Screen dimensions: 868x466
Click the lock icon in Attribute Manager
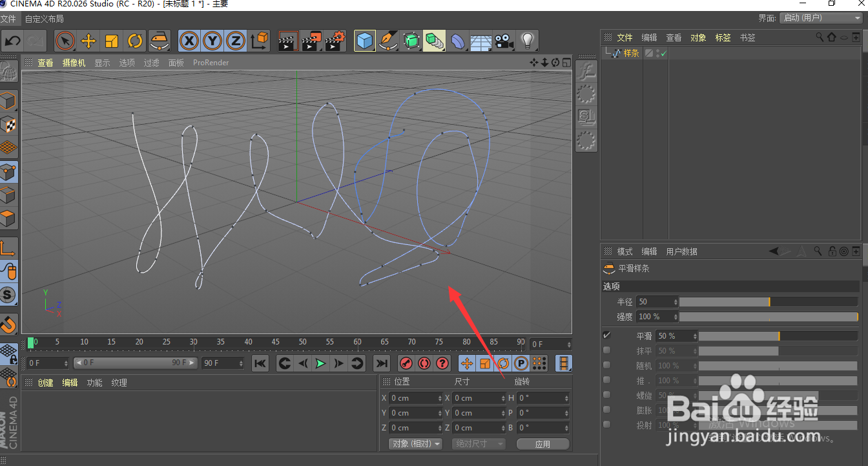click(832, 251)
